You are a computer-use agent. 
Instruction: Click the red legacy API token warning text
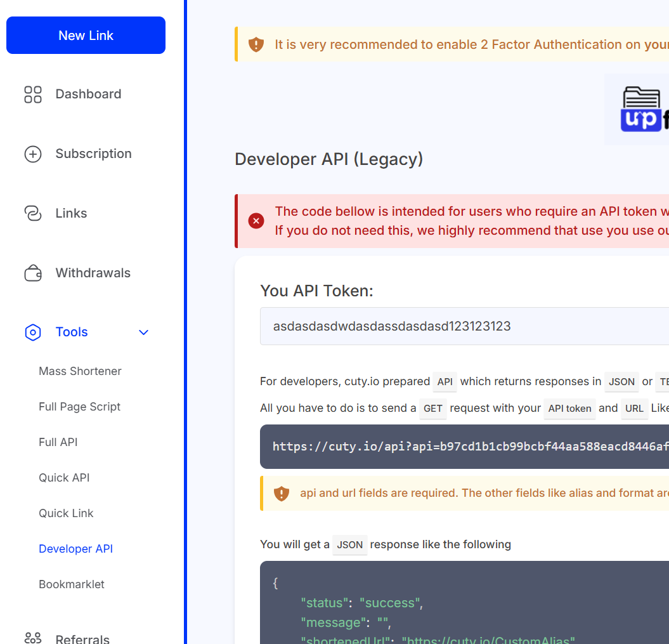coord(471,221)
